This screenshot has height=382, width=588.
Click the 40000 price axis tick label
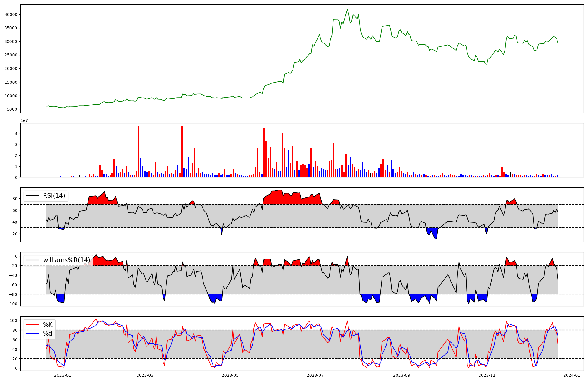tap(11, 14)
